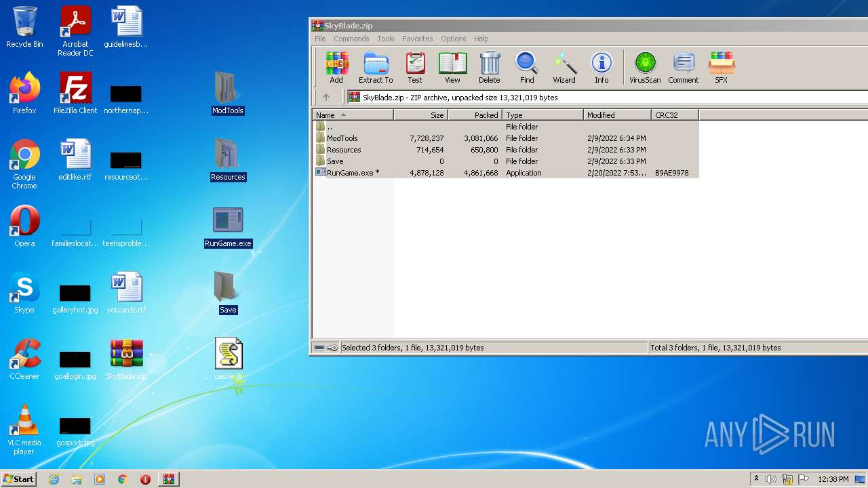This screenshot has height=488, width=868.
Task: Click the SFX toolbar icon
Action: coord(721,68)
